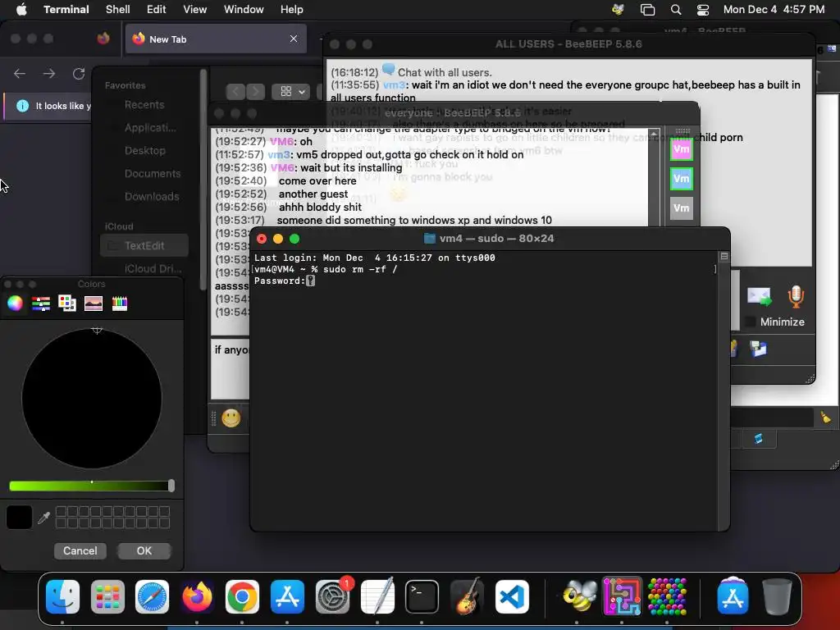Select the blue Vm user avatar
Image resolution: width=840 pixels, height=630 pixels.
coord(682,178)
